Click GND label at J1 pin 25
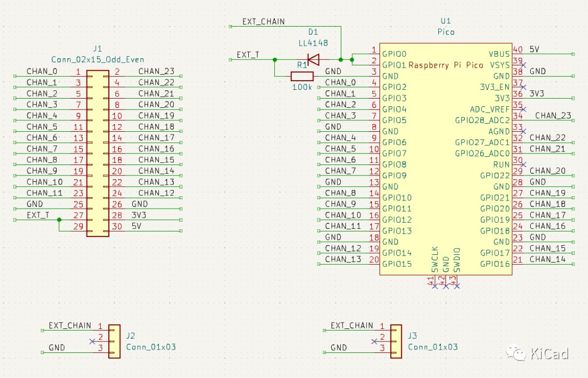Viewport: 588px width, 378px height. pos(35,204)
